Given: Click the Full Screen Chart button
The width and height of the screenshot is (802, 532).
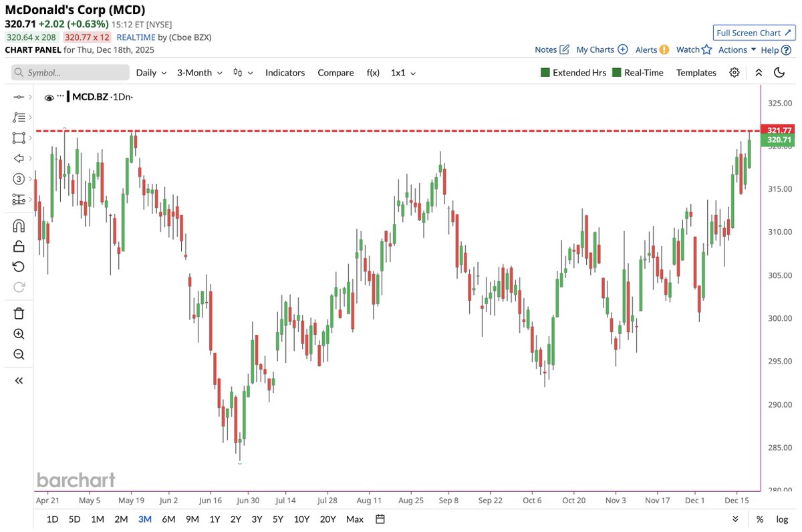Looking at the screenshot, I should click(x=753, y=33).
